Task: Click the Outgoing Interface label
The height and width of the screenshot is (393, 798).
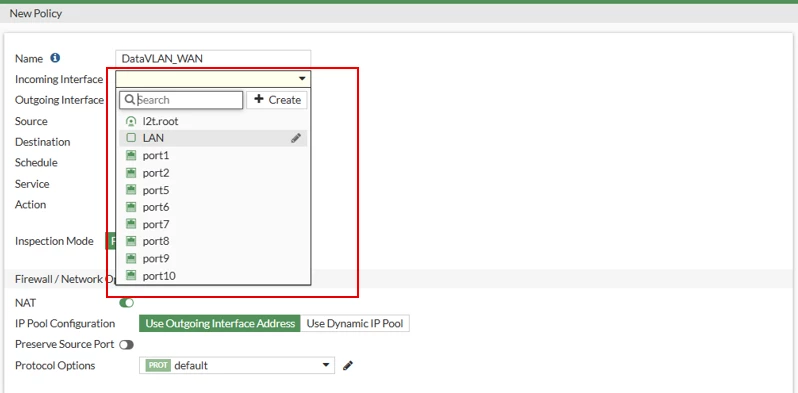Action: click(59, 100)
